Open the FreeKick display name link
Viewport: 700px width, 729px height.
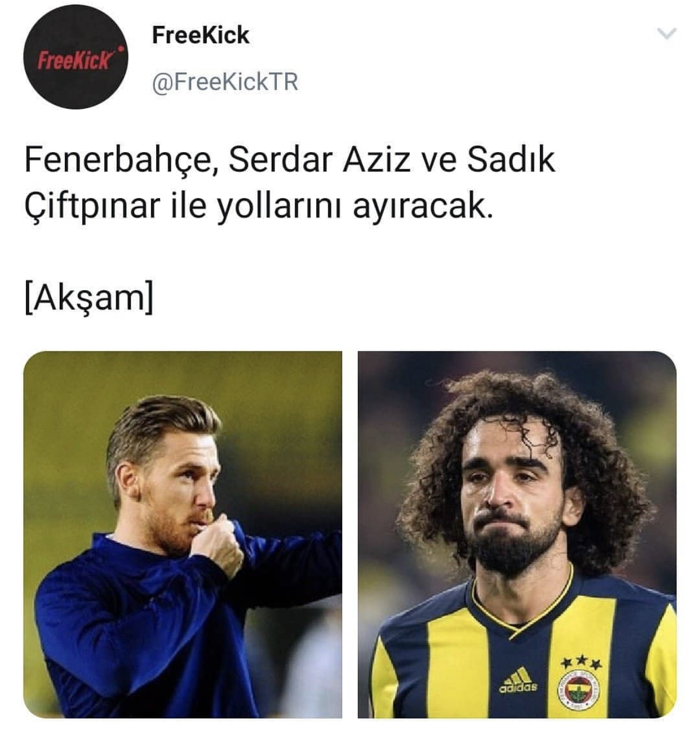pyautogui.click(x=201, y=35)
